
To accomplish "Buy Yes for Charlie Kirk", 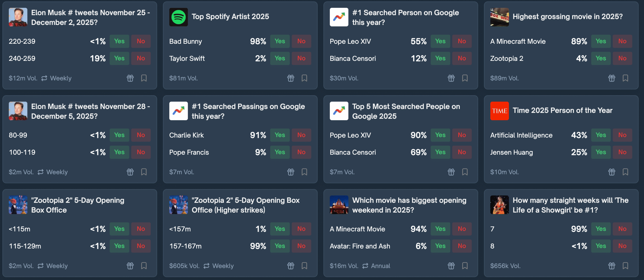I will (280, 135).
